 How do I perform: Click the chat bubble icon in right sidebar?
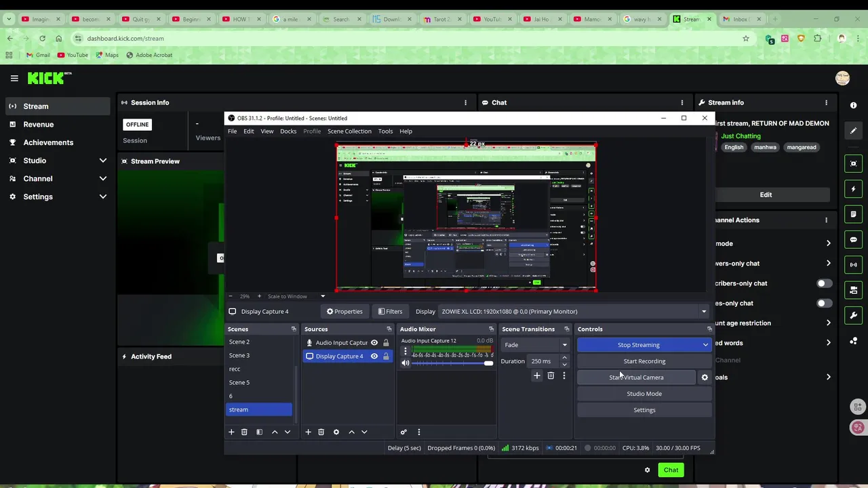coord(854,239)
